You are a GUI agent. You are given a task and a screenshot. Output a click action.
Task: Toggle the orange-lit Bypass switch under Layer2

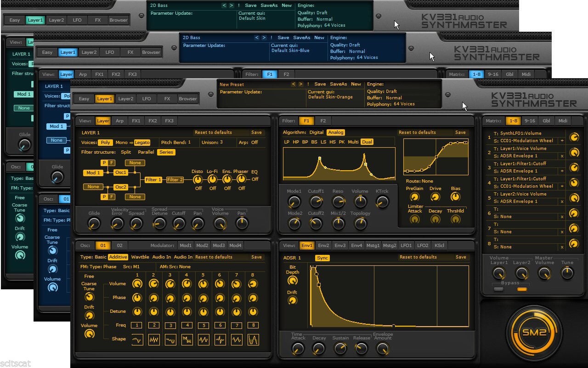(522, 289)
